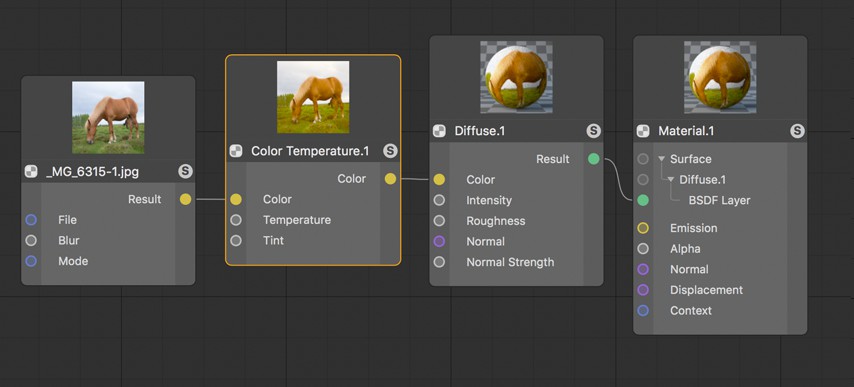The width and height of the screenshot is (854, 387).
Task: Click the Material.1 node title
Action: click(686, 131)
